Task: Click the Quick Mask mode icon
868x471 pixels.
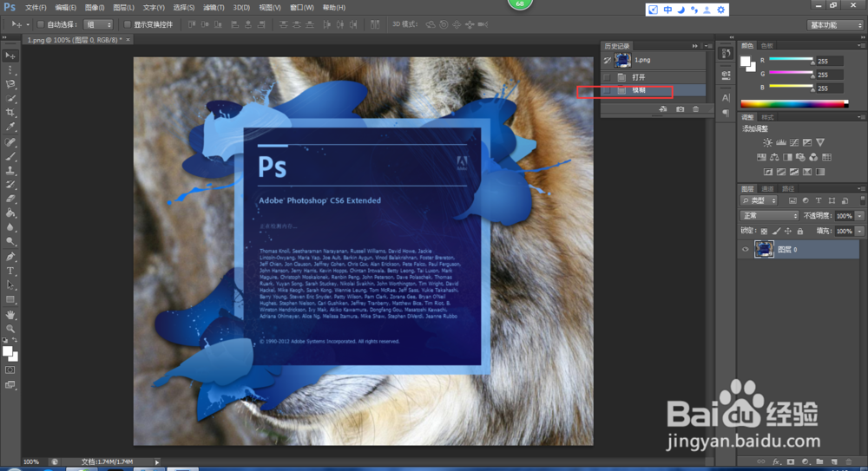Action: coord(10,370)
